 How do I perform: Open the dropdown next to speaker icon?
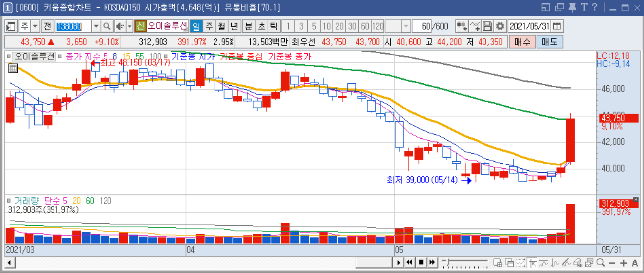pyautogui.click(x=130, y=26)
